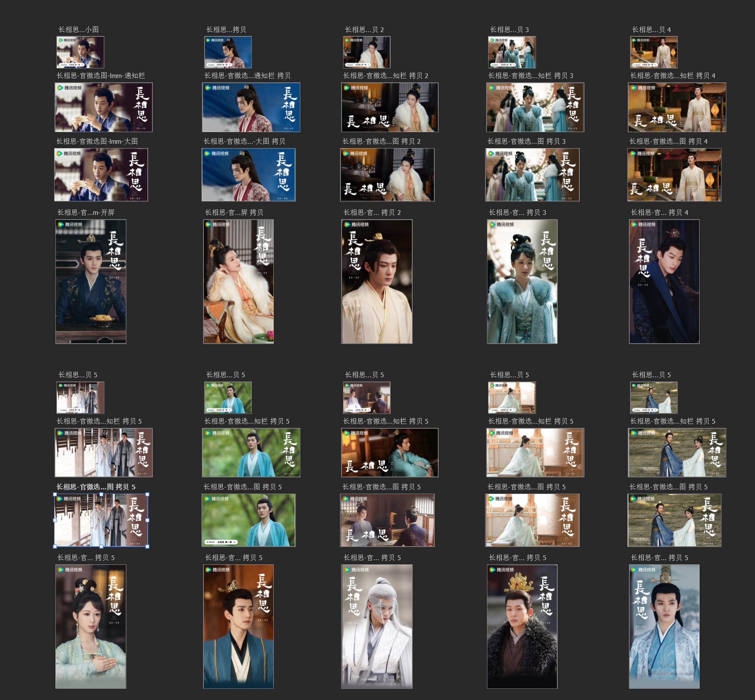Select the small image under 长相思...贝 4
The height and width of the screenshot is (700, 755).
[654, 52]
